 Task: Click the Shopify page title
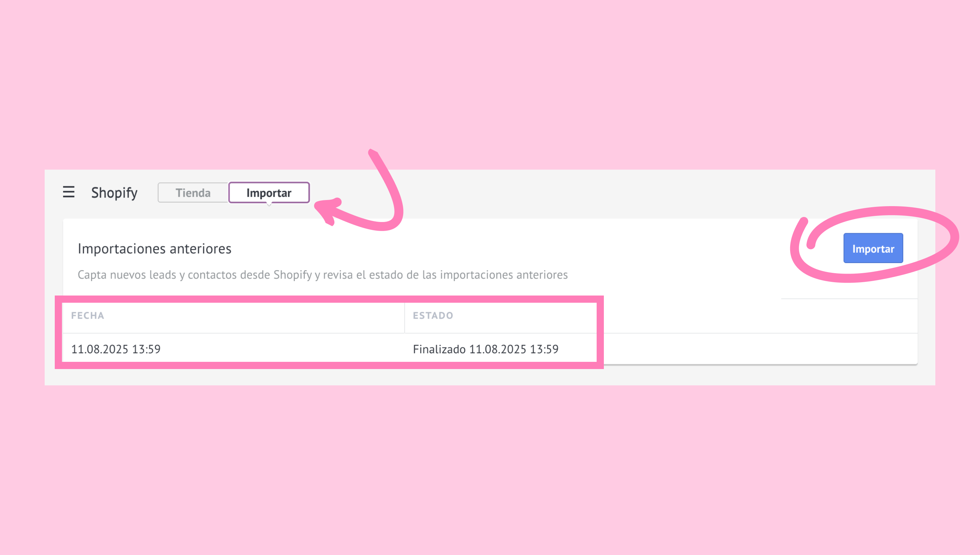(114, 193)
